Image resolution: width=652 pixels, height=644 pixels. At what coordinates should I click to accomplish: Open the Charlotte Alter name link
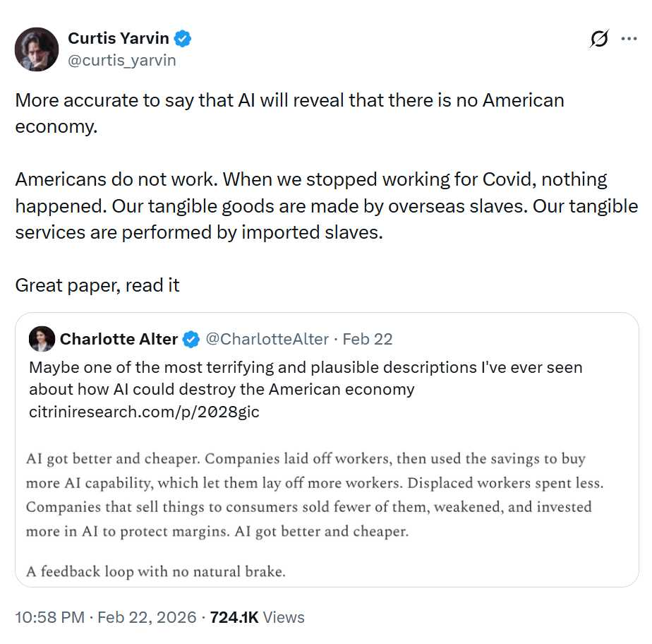pyautogui.click(x=119, y=340)
